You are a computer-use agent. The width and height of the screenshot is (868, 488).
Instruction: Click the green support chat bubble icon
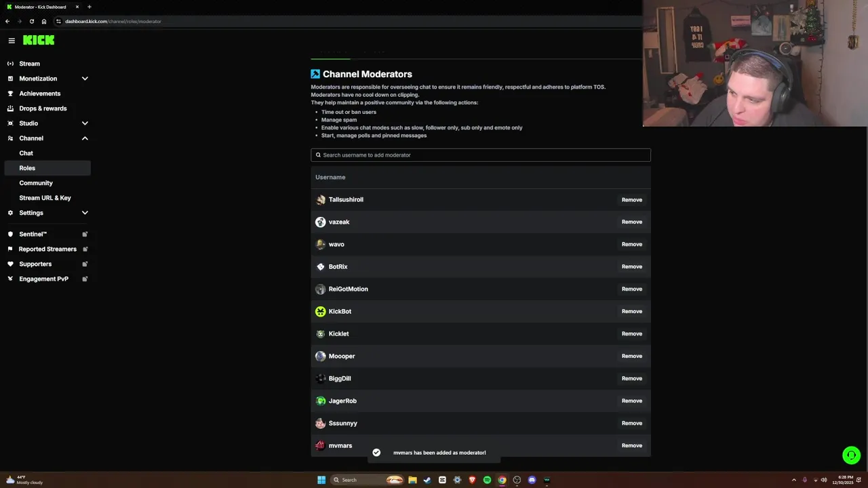click(x=851, y=455)
